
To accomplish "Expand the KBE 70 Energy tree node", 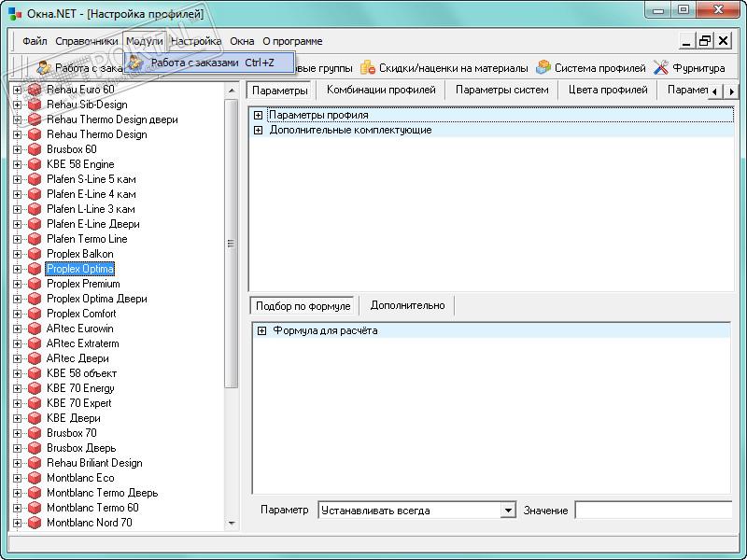I will [17, 388].
